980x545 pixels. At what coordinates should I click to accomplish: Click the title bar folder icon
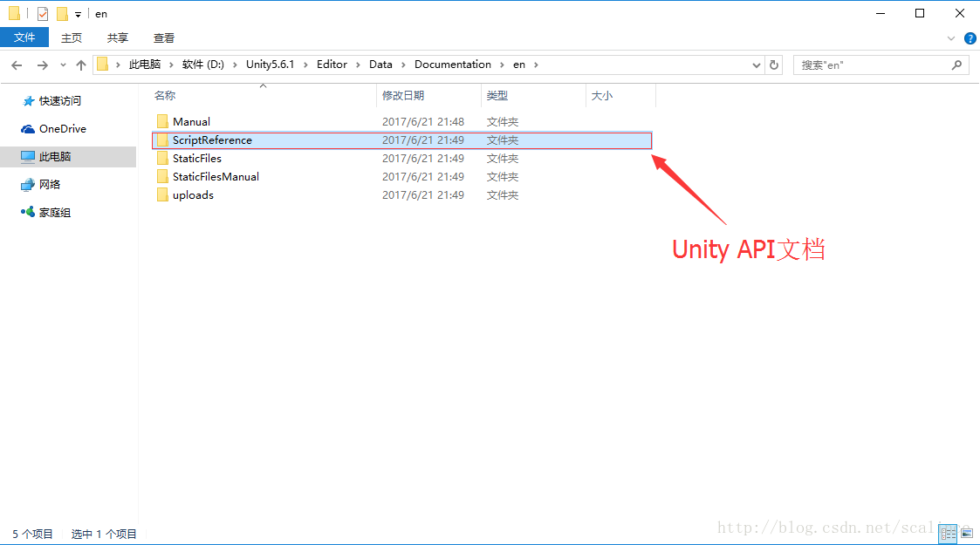pos(14,13)
